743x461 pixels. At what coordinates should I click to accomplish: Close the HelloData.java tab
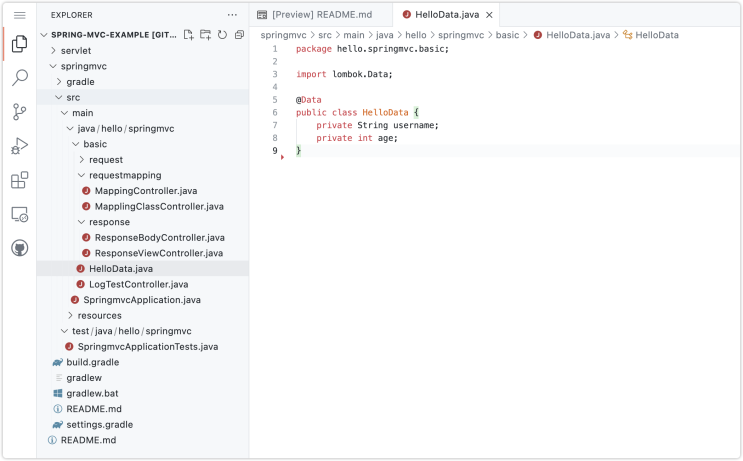(489, 15)
